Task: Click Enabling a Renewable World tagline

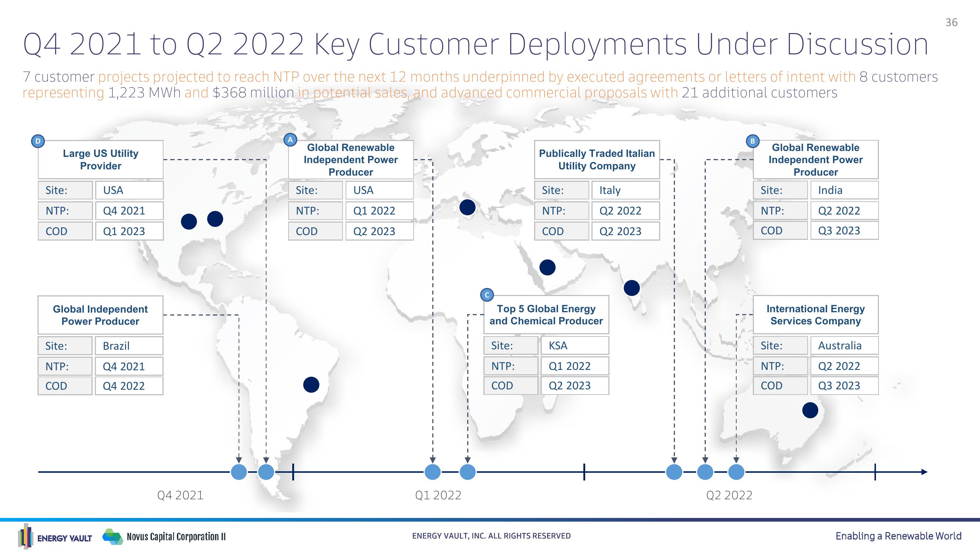Action: tap(899, 536)
